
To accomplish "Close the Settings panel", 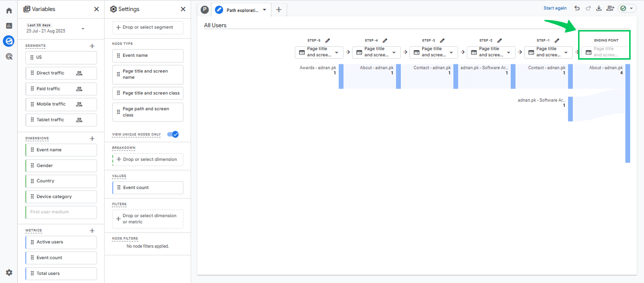I will 183,9.
